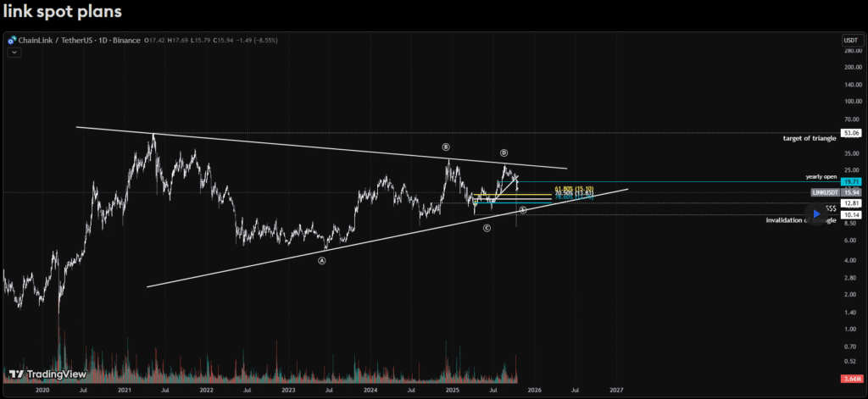Open the USDT currency dropdown
868x399 pixels.
click(850, 40)
